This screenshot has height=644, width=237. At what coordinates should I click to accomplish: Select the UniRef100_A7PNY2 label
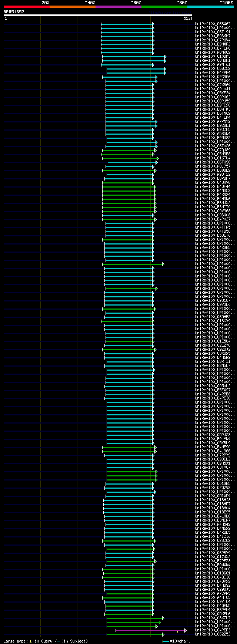[x=213, y=122]
